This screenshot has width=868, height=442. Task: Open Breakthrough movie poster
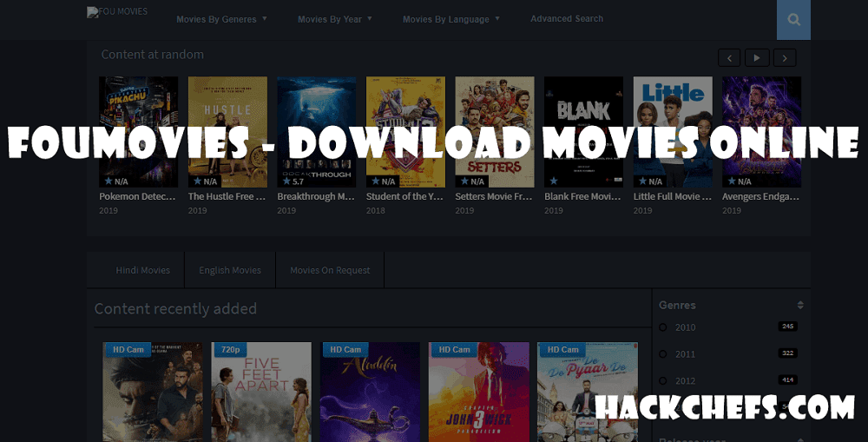point(317,132)
